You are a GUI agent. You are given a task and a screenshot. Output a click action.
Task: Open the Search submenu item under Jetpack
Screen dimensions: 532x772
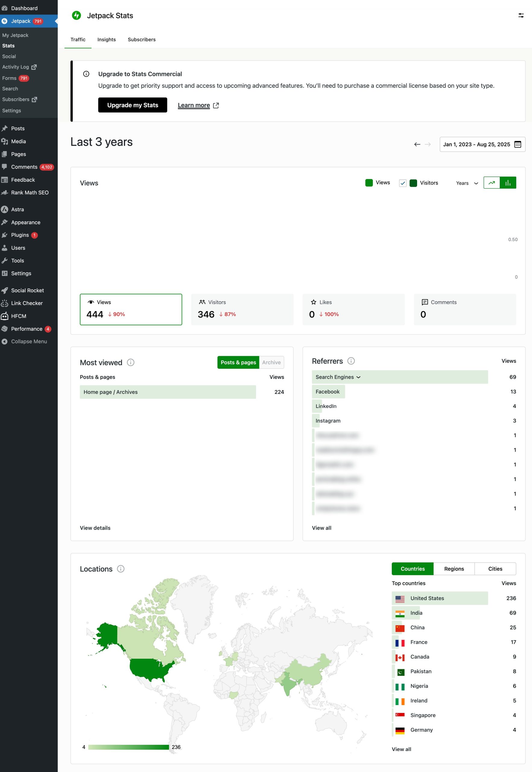10,89
